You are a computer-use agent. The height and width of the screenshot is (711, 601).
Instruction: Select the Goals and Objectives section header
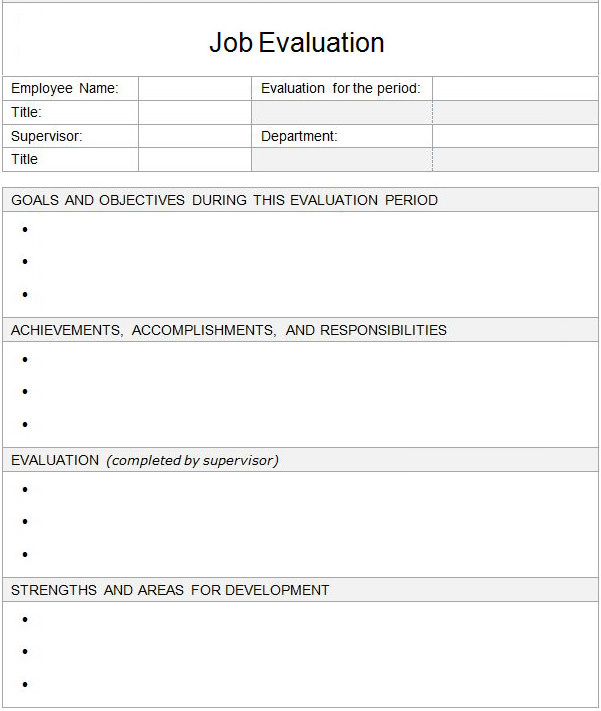[x=225, y=200]
